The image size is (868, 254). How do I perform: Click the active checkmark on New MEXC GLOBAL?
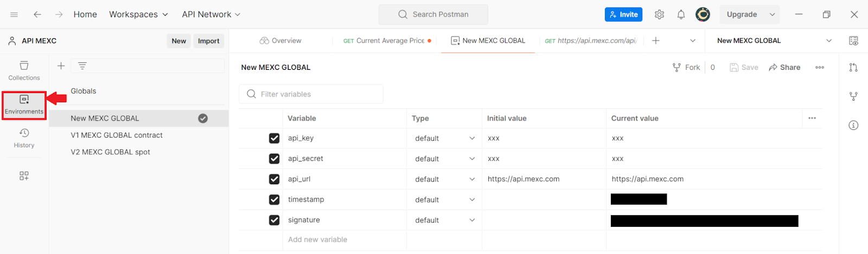point(203,118)
